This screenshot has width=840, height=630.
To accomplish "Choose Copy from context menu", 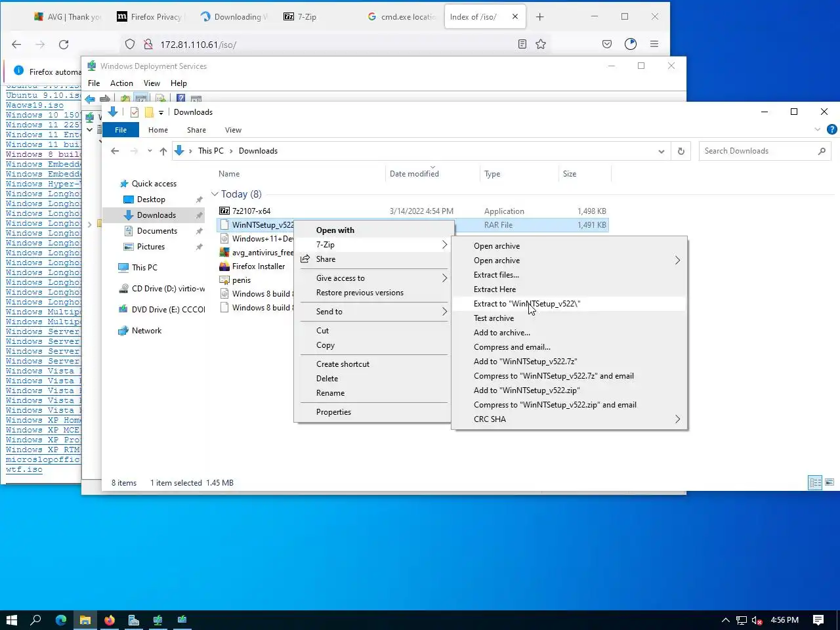I will coord(325,345).
